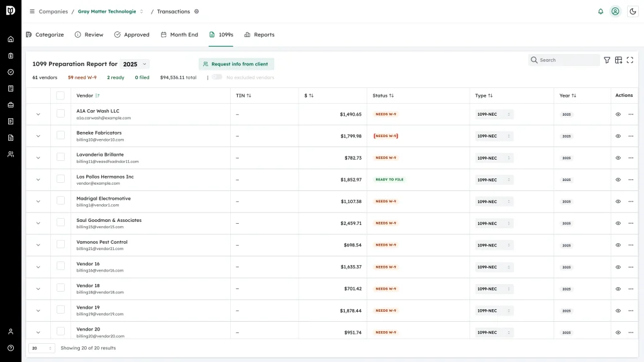
Task: Expand the Vendor 18 row
Action: point(38,289)
